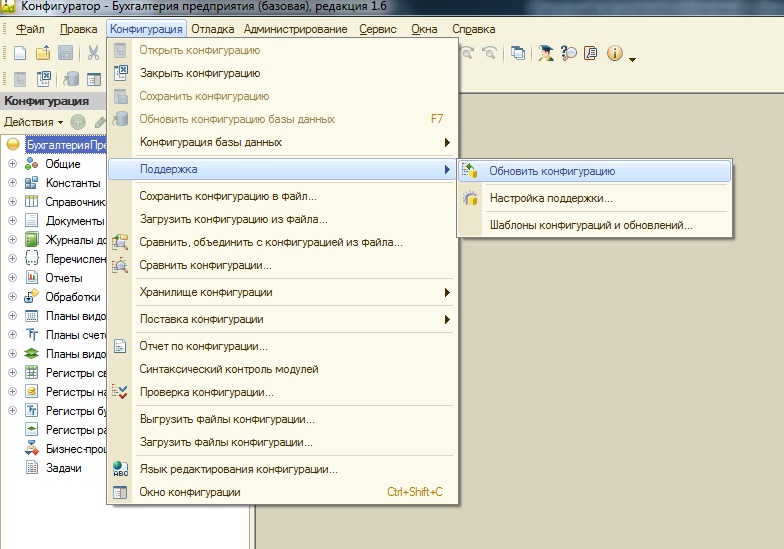Open the Действия dropdown

(34, 122)
